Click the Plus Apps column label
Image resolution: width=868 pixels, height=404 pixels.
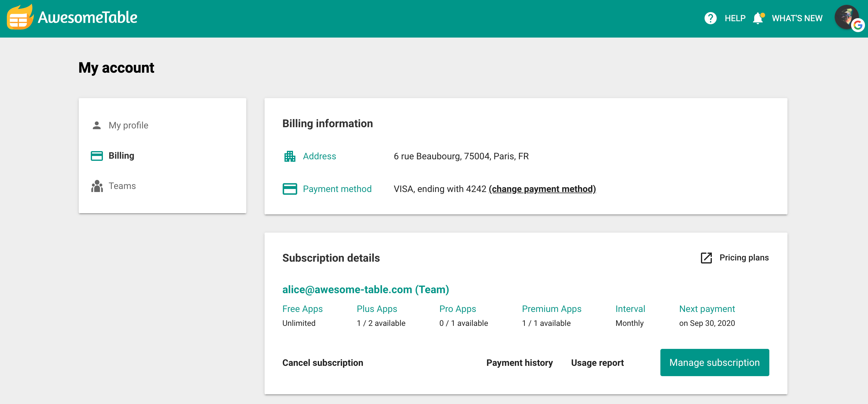tap(377, 309)
